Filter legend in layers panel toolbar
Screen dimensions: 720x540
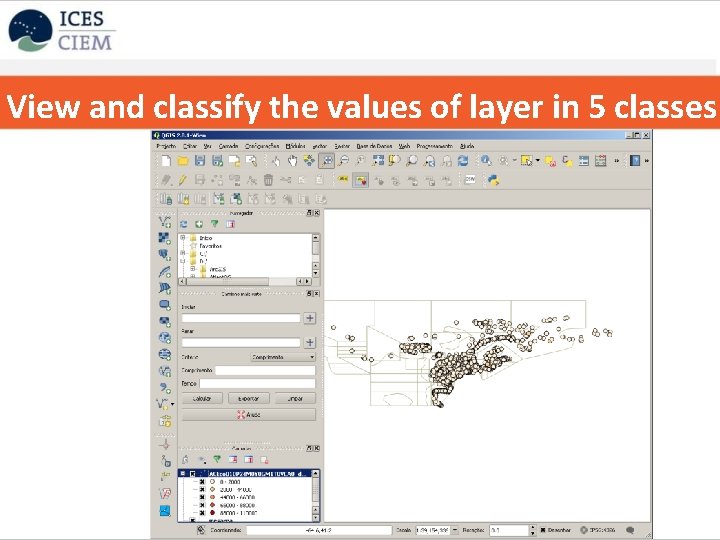point(217,459)
